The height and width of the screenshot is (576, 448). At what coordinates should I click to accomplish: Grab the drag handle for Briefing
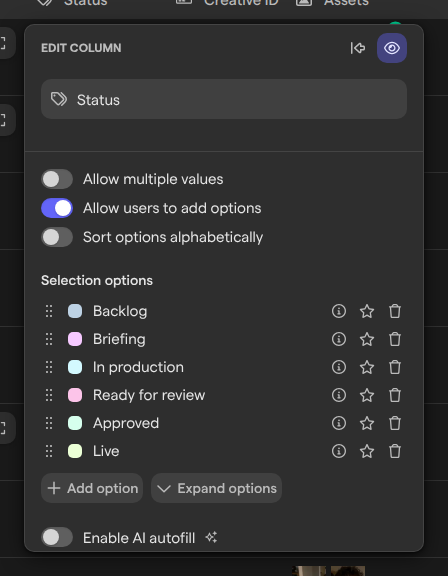tap(49, 339)
